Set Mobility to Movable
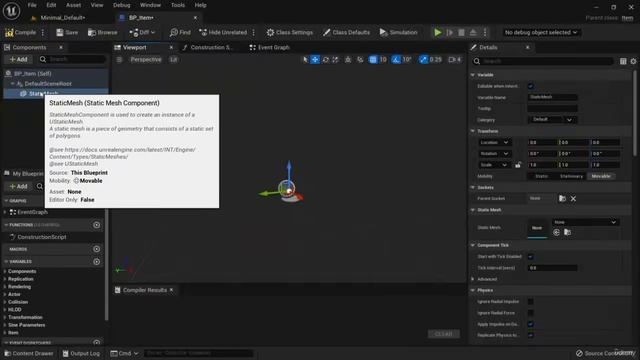Screen dimensions: 640x360 pyautogui.click(x=601, y=176)
